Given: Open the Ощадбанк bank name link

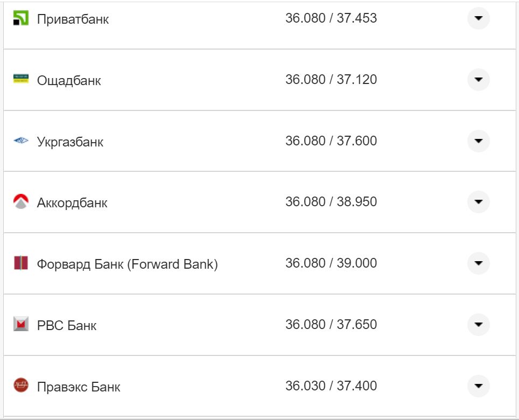Looking at the screenshot, I should 69,81.
